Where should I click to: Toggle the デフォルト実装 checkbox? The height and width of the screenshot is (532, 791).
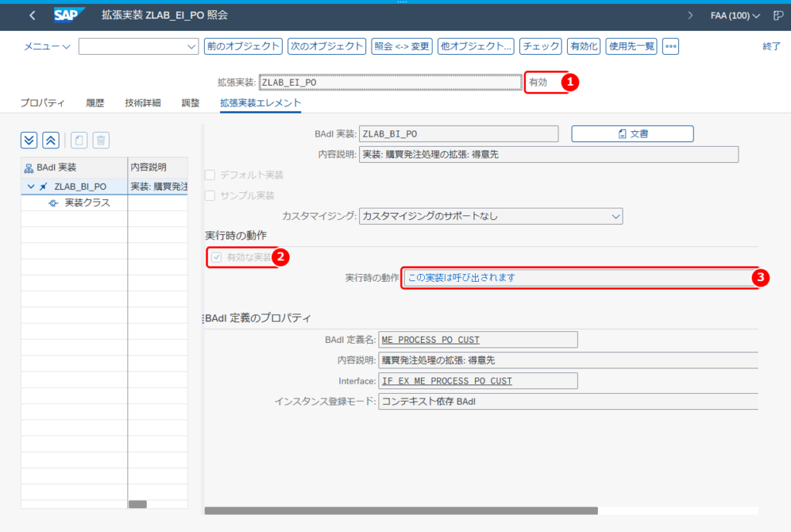[x=210, y=175]
